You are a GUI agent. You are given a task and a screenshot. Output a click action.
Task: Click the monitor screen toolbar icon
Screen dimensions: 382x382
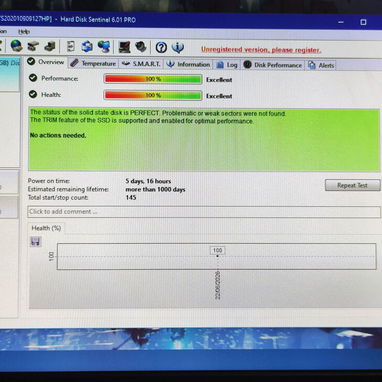[125, 47]
